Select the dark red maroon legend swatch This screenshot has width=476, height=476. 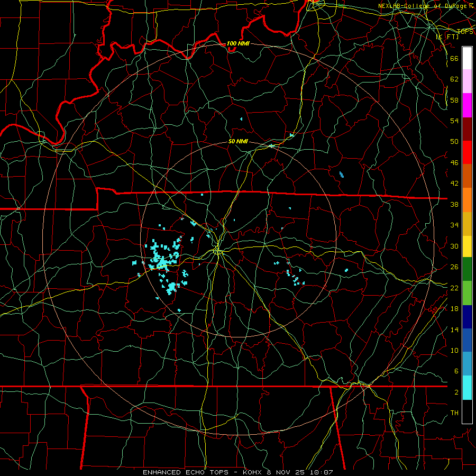467,129
